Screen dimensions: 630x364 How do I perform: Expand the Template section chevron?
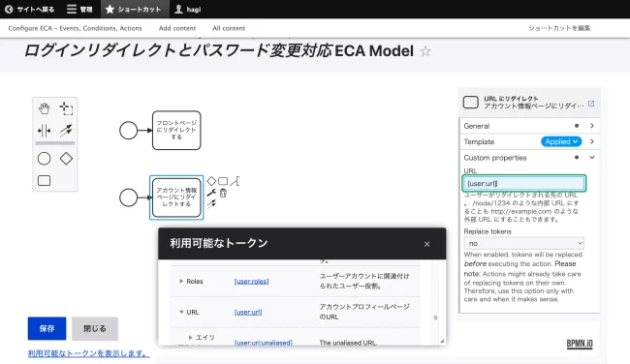[x=592, y=141]
